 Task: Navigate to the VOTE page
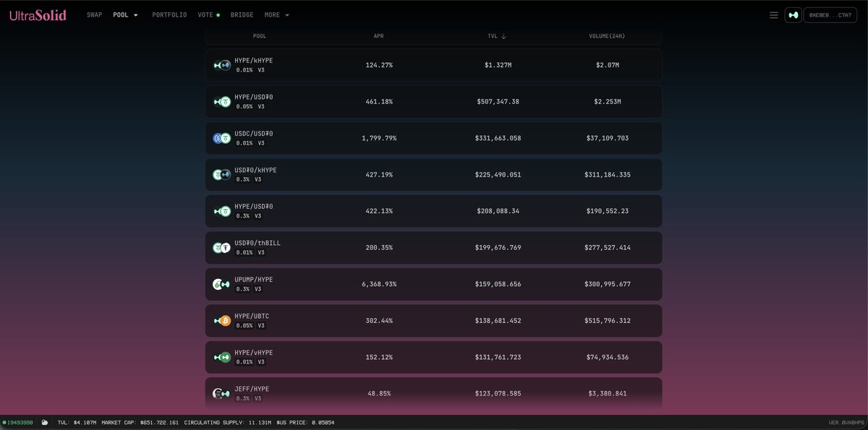pos(205,14)
